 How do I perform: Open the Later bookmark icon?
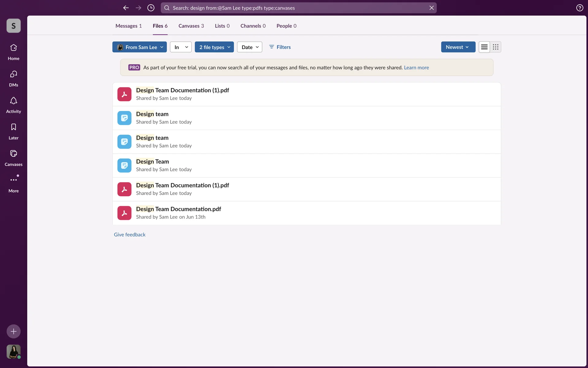pos(13,127)
